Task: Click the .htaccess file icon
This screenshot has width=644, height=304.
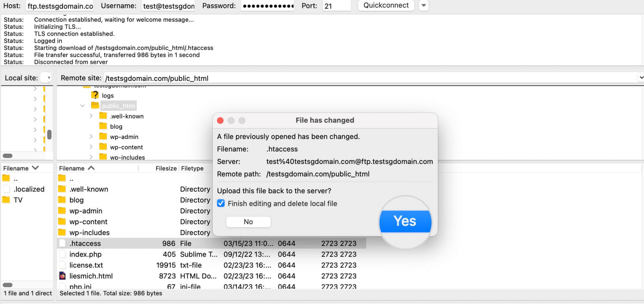Action: tap(62, 243)
